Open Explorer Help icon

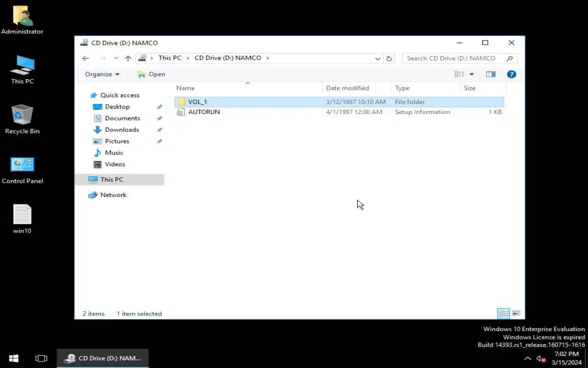pyautogui.click(x=511, y=74)
